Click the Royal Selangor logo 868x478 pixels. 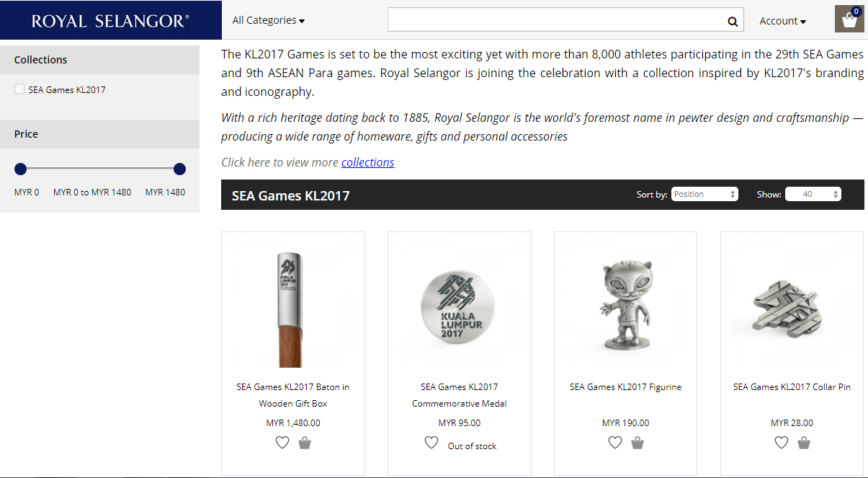pyautogui.click(x=110, y=20)
